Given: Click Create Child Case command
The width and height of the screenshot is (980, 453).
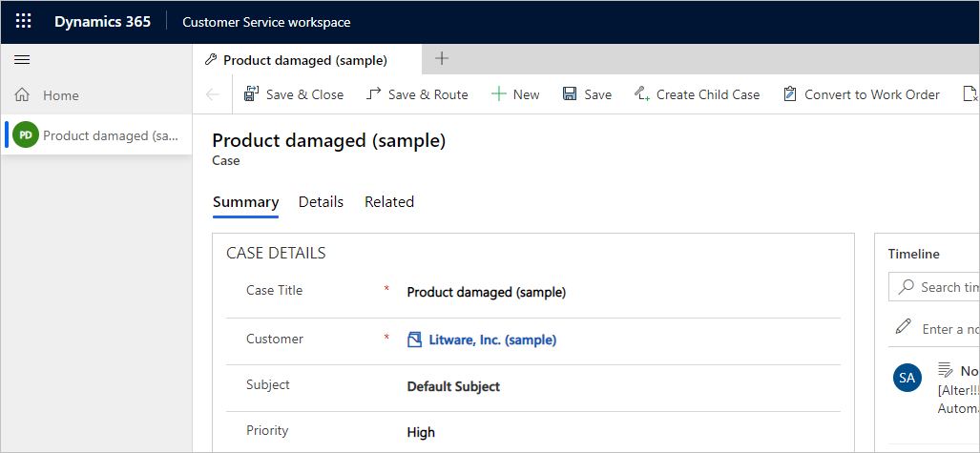Looking at the screenshot, I should pos(697,94).
